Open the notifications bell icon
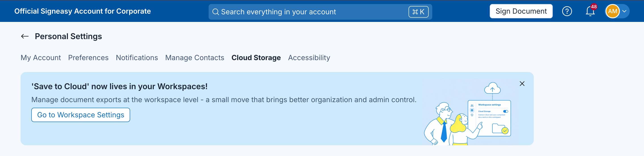This screenshot has width=644, height=156. pyautogui.click(x=590, y=11)
